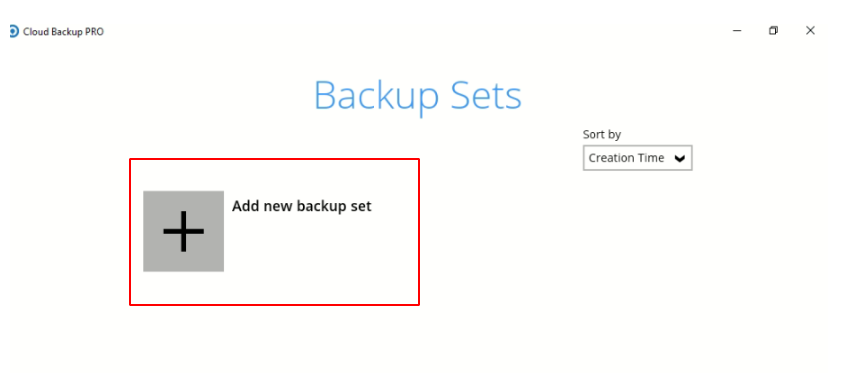Select the Add new backup set tile
The height and width of the screenshot is (373, 841).
(274, 232)
